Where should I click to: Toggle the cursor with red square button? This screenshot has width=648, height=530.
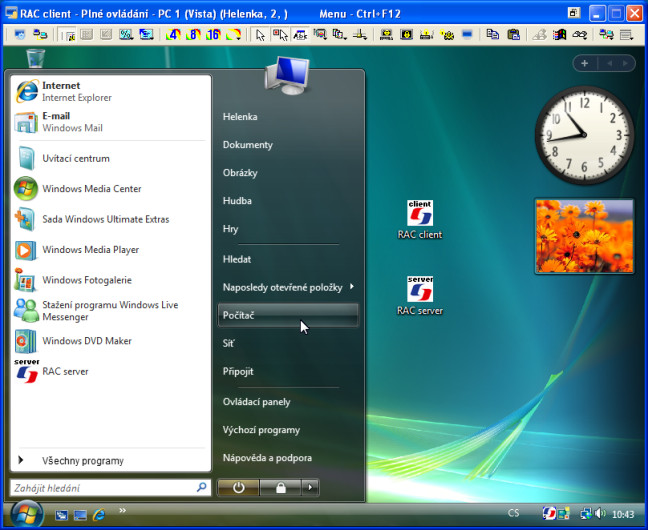(x=280, y=35)
